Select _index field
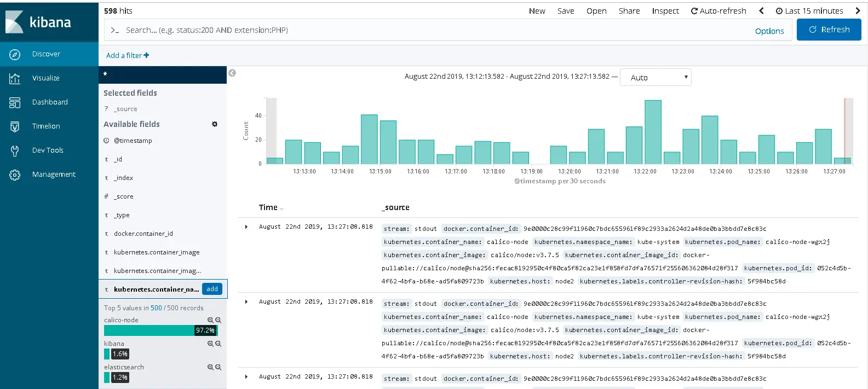868x389 pixels. [x=123, y=178]
